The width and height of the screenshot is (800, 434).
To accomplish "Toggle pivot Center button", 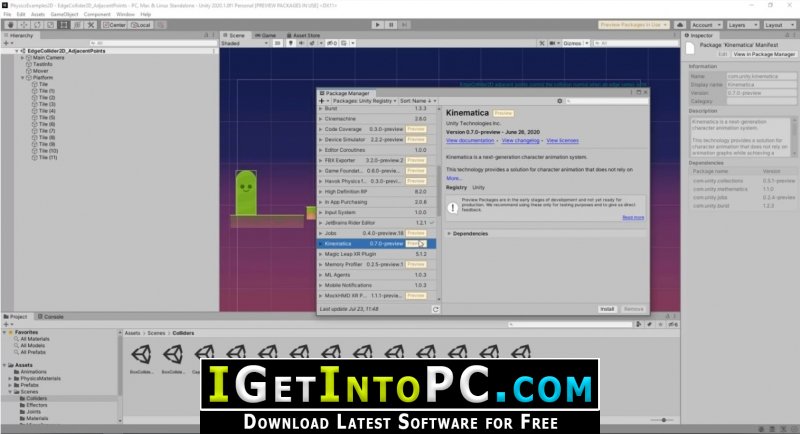I will pos(114,24).
